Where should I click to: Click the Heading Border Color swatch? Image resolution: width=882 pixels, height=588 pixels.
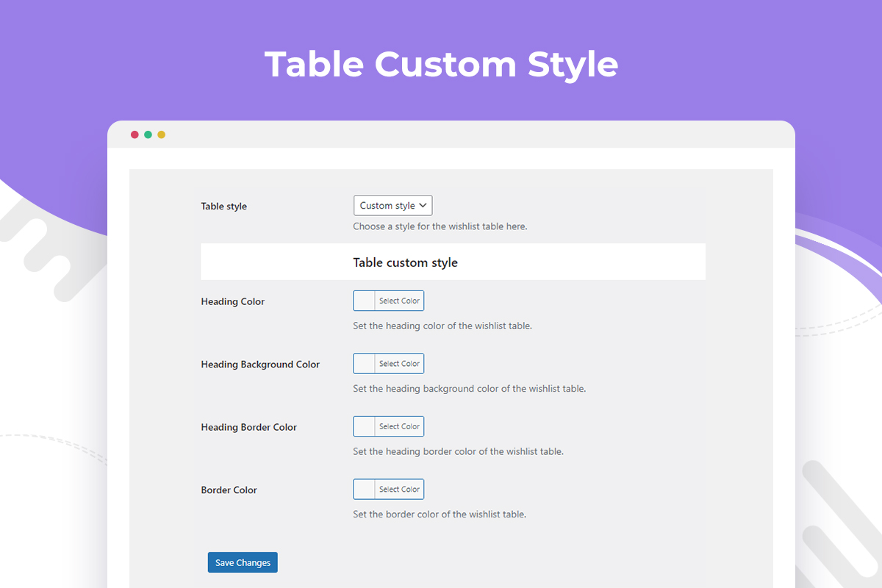pyautogui.click(x=365, y=426)
